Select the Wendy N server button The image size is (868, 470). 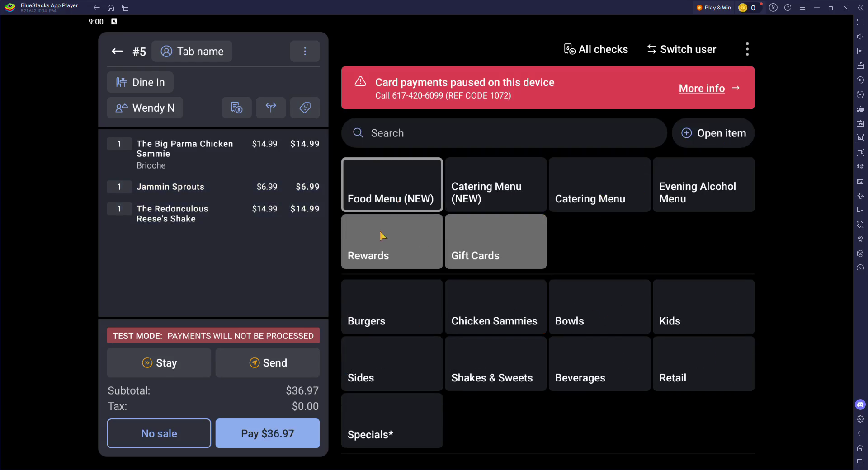tap(145, 108)
